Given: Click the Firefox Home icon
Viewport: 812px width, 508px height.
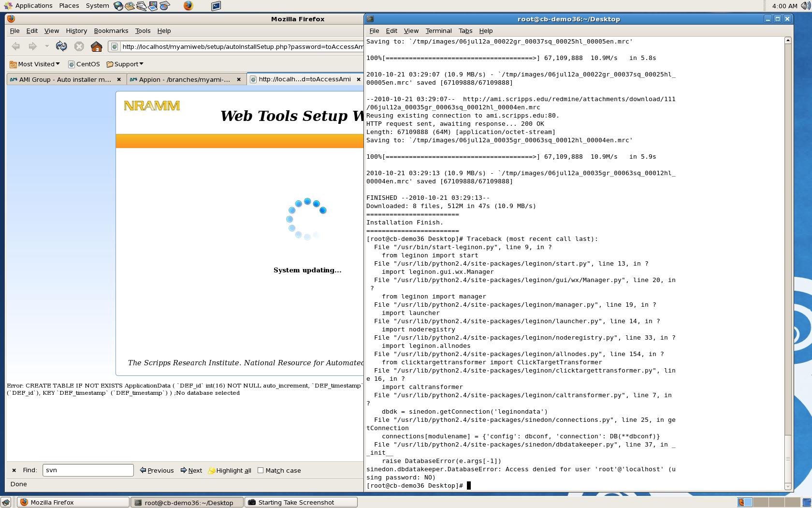Looking at the screenshot, I should pos(97,46).
